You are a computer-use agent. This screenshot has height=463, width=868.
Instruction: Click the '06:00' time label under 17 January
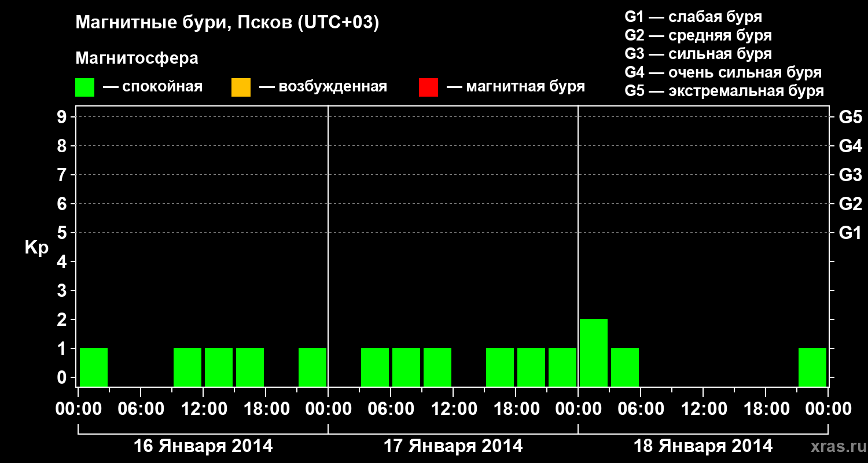[391, 409]
